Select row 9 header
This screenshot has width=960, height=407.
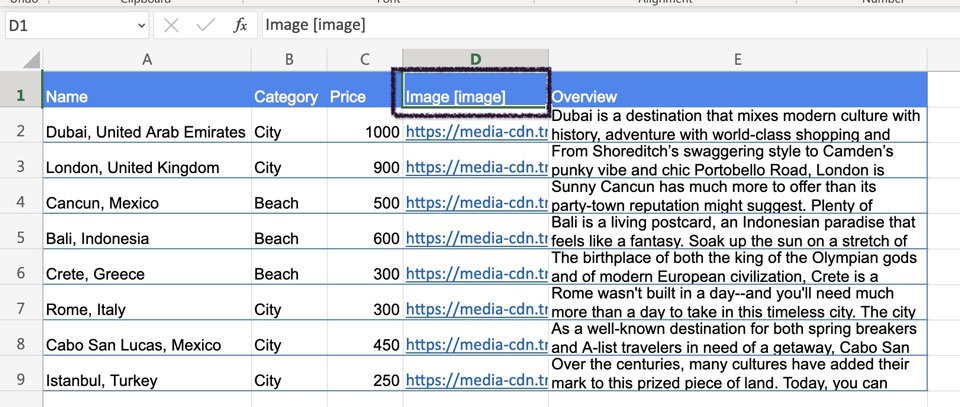(21, 374)
